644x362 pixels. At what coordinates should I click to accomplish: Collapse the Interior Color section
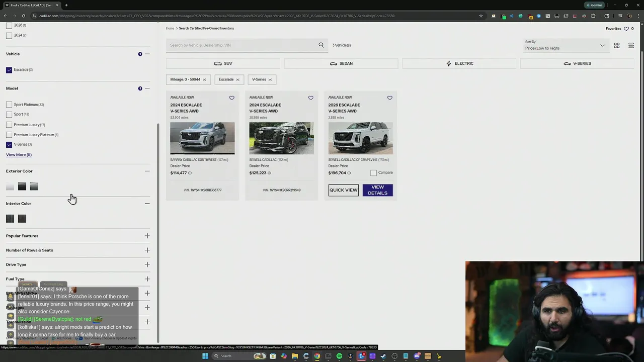pos(147,204)
